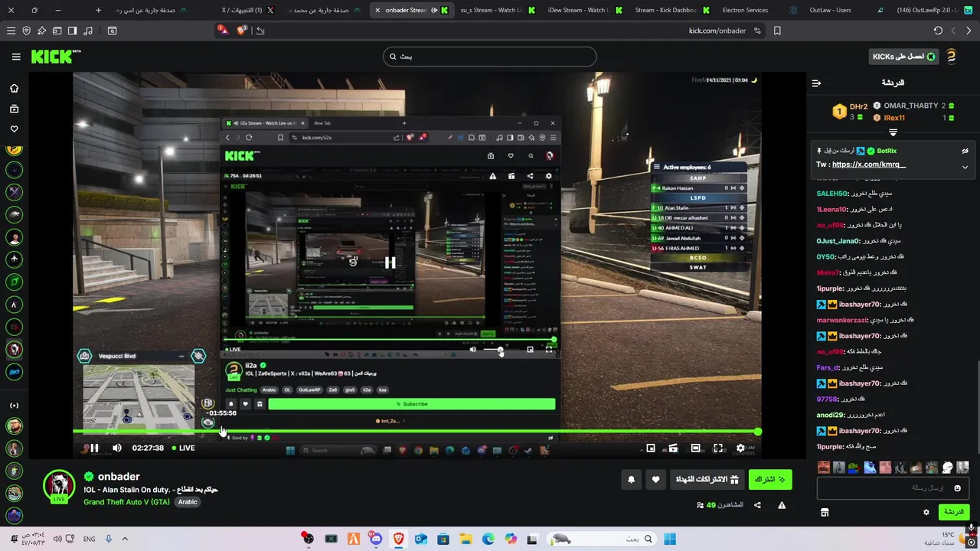
Task: Expand the gift leaderboard below OMAR_THABTY
Action: (893, 132)
